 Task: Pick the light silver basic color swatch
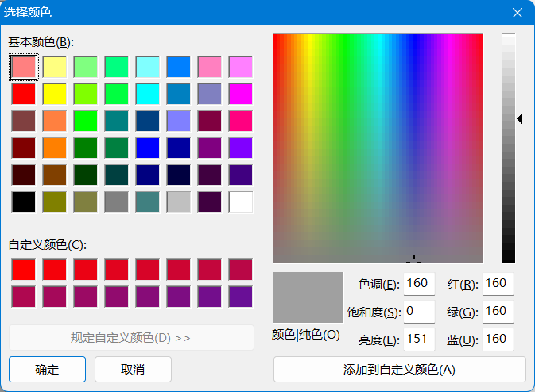pos(179,202)
